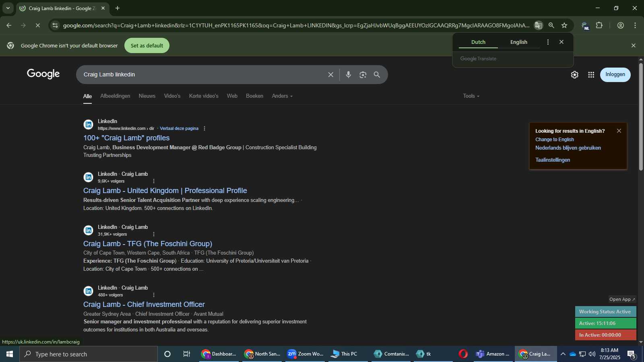Open Chrome profile icon
The height and width of the screenshot is (362, 644).
(x=621, y=25)
